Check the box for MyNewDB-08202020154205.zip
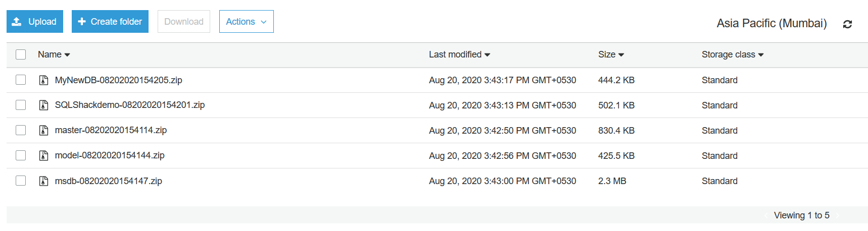This screenshot has width=868, height=231. [21, 80]
